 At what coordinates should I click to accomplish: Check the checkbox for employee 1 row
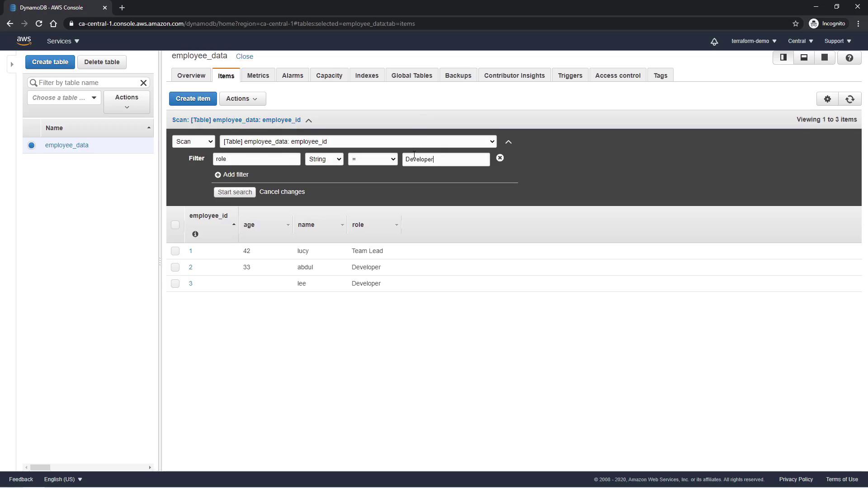(175, 251)
